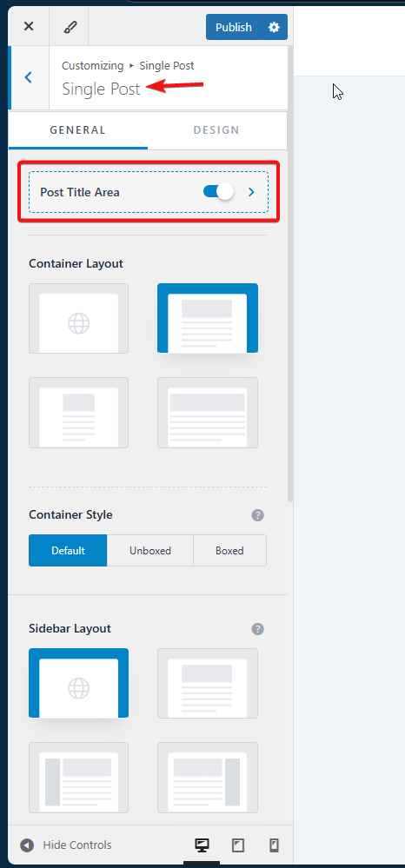Expand Post Title Area settings arrow
The height and width of the screenshot is (868, 405).
point(251,192)
